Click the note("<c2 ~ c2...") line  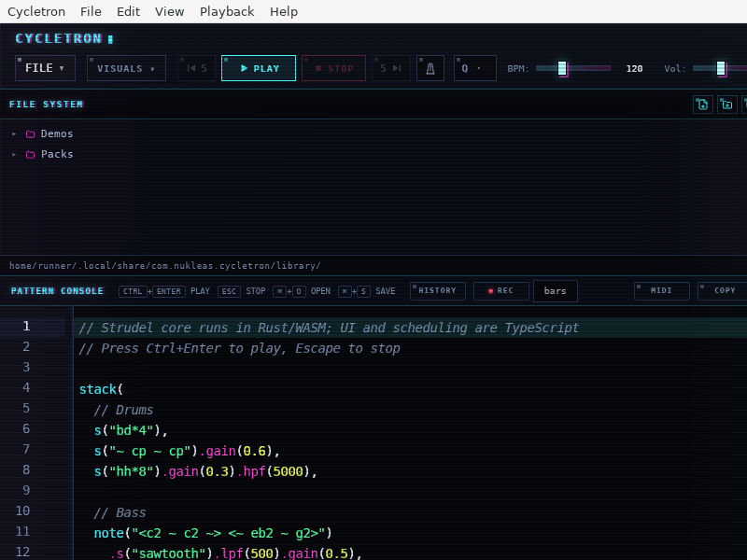pyautogui.click(x=213, y=533)
